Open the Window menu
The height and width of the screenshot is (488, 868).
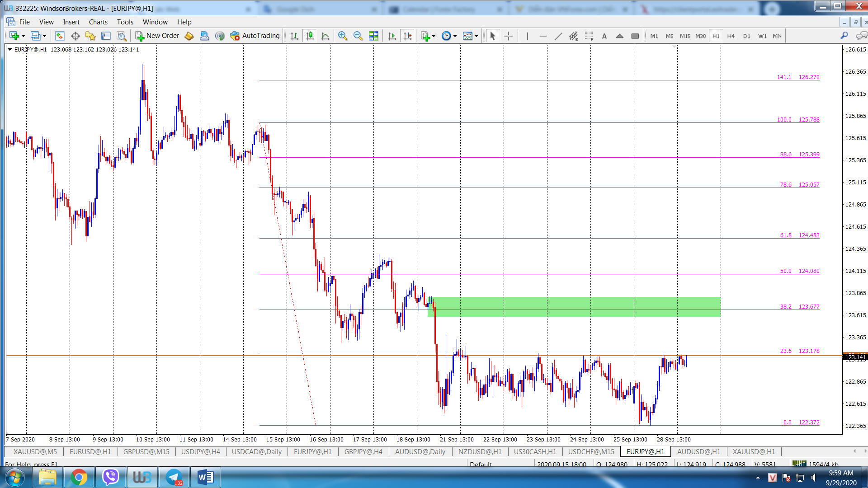coord(155,22)
